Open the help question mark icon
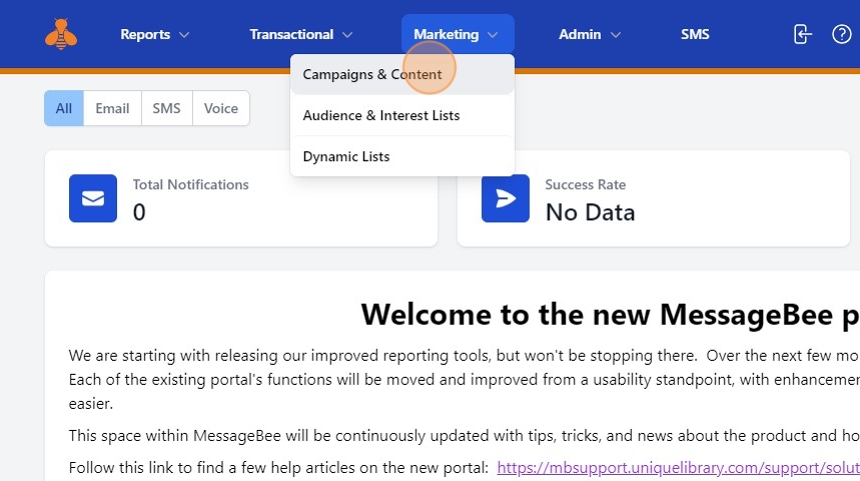Viewport: 860px width, 481px height. click(x=841, y=34)
